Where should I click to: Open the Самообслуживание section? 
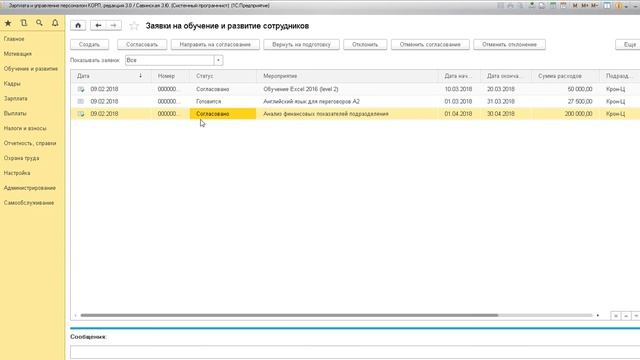[x=29, y=203]
